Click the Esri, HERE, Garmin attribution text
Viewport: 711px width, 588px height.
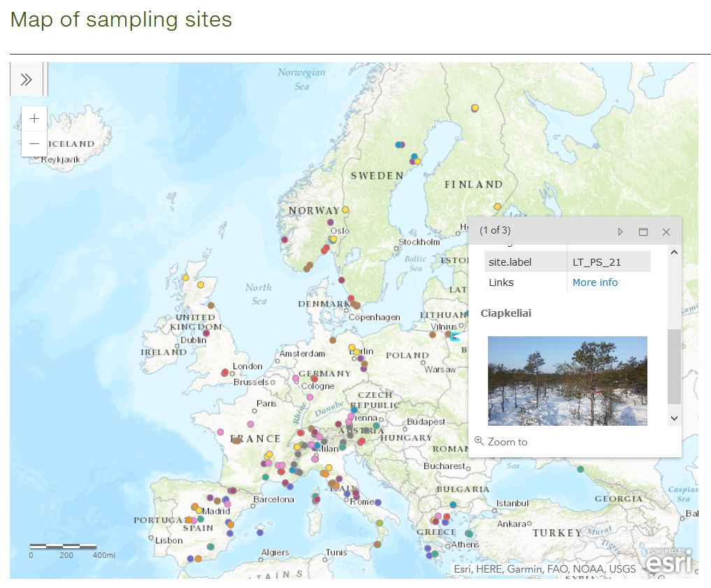545,569
